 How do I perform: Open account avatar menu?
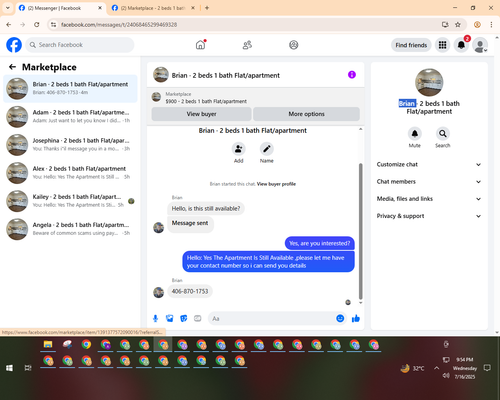[x=480, y=45]
